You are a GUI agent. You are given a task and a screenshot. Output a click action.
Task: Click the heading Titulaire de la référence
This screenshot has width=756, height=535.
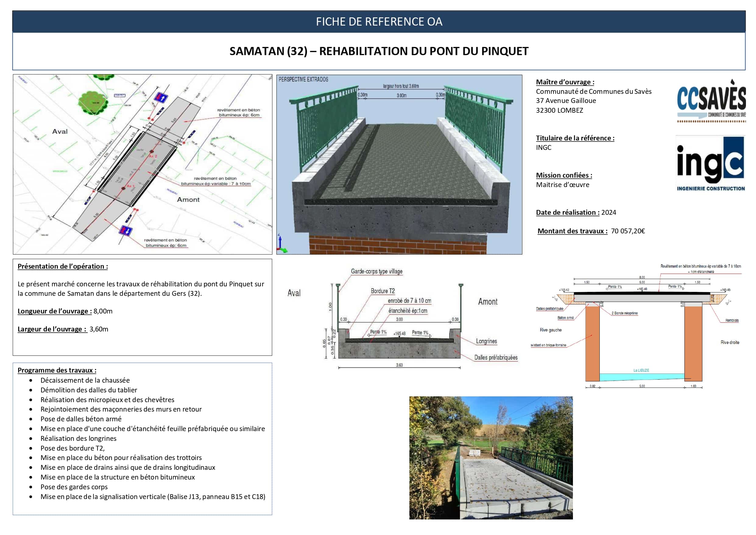coord(575,138)
